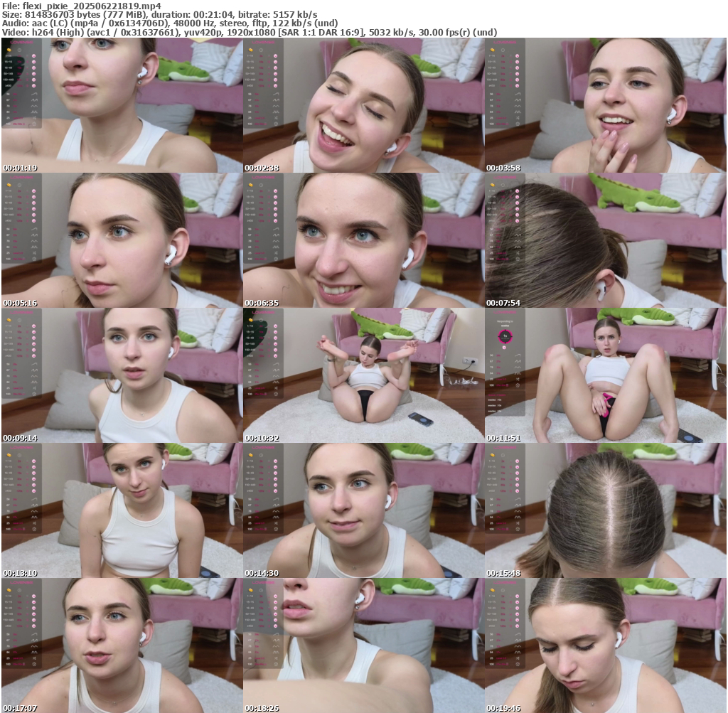Click the frame timestamped 00:15:48
Viewport: 728px width, 713px height.
point(605,510)
